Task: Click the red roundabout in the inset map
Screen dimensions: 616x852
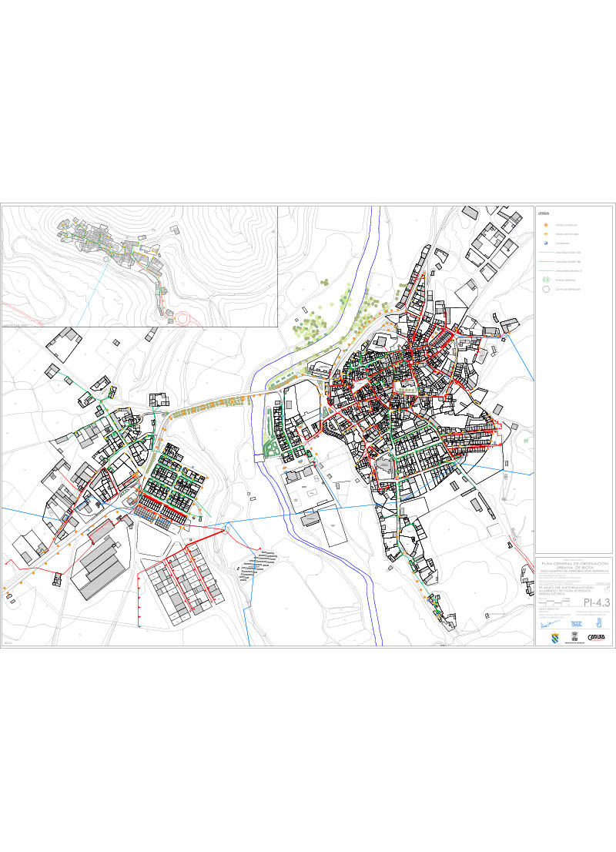Action: 182,317
